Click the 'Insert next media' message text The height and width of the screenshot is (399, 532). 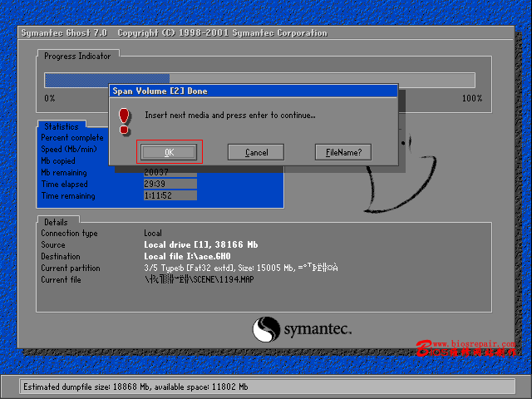tap(230, 116)
